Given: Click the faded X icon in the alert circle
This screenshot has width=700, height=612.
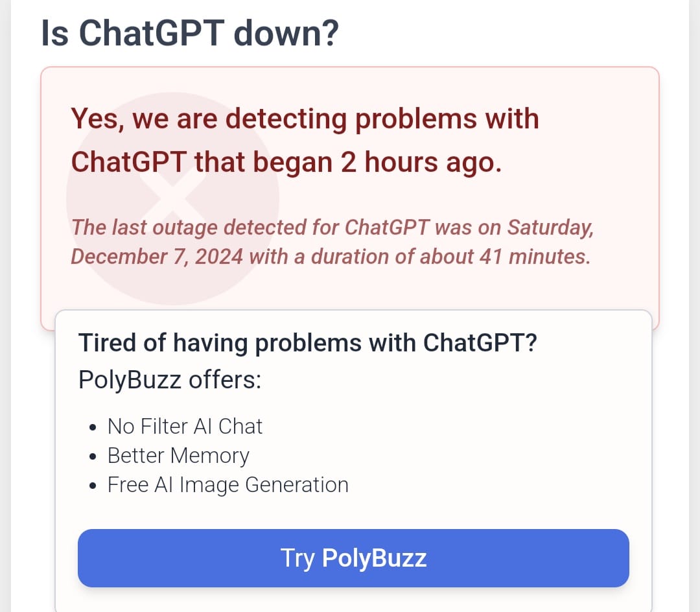Looking at the screenshot, I should [172, 198].
